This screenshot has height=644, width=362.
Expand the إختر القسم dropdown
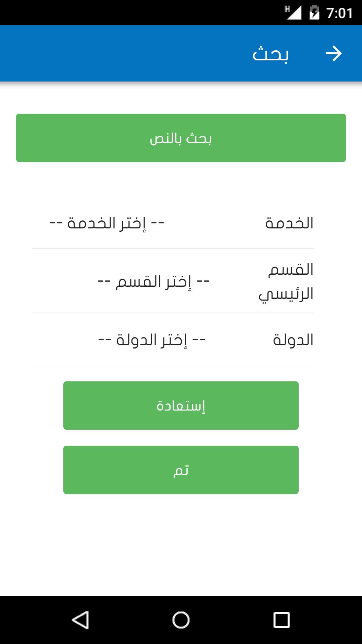(x=154, y=281)
